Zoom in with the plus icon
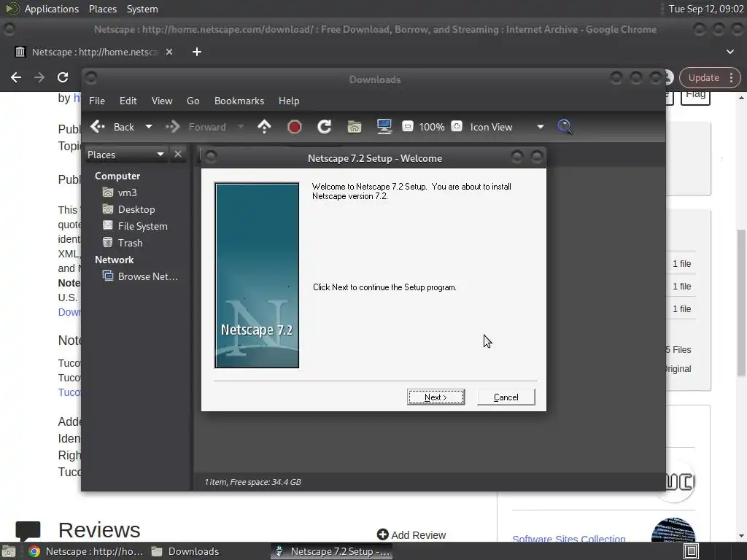Viewport: 747px width, 560px height. (457, 126)
